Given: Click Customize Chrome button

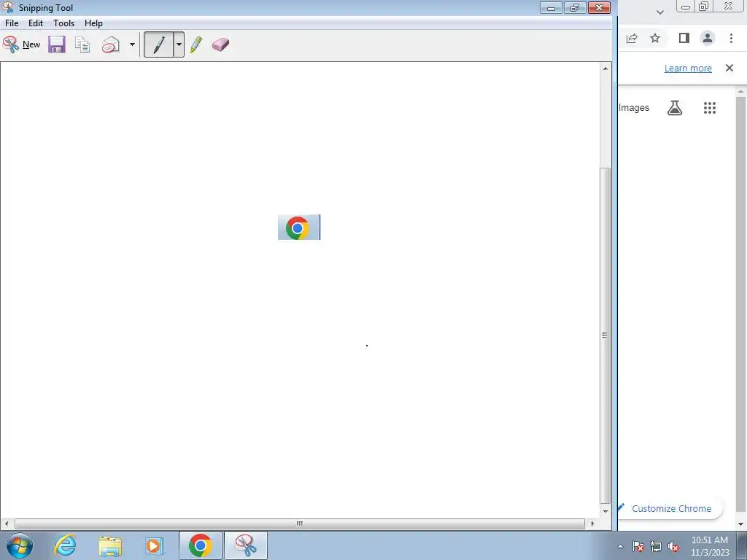Looking at the screenshot, I should 671,508.
